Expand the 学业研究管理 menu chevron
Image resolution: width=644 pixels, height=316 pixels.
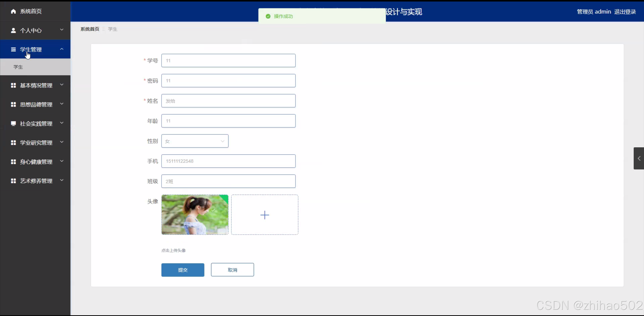pyautogui.click(x=62, y=142)
